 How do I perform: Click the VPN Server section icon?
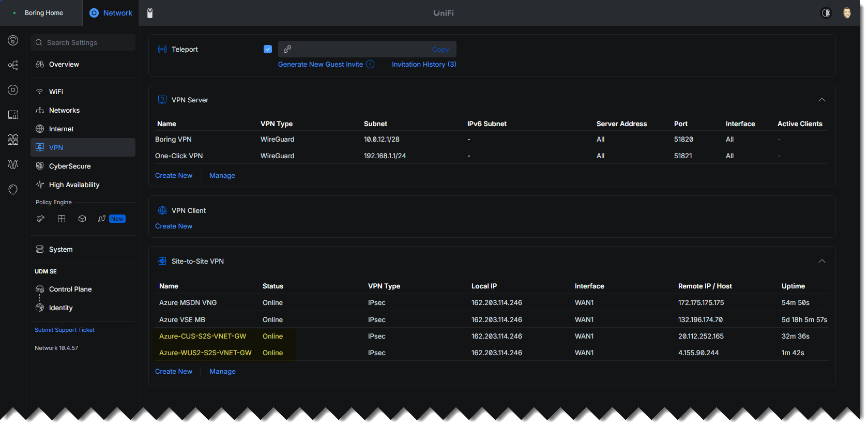[162, 100]
